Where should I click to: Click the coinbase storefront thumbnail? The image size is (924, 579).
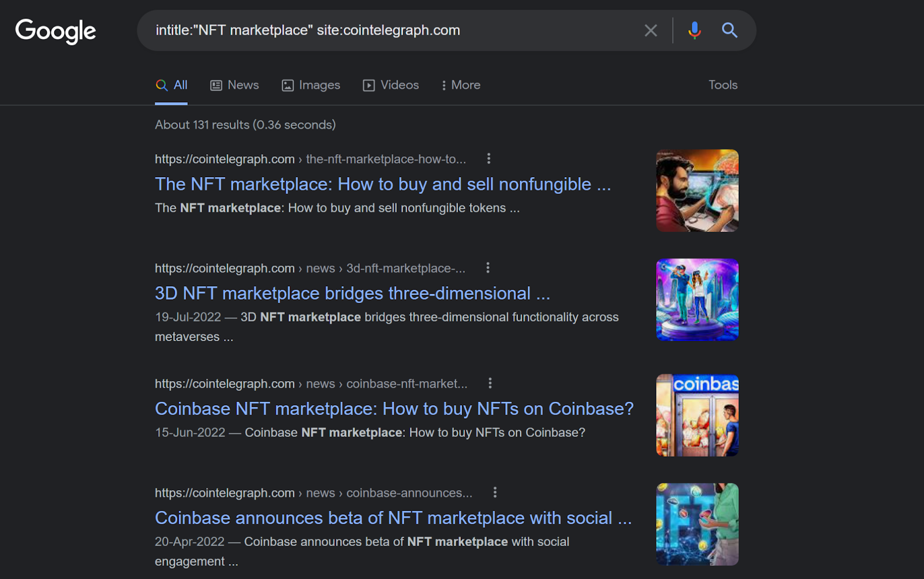coord(697,415)
